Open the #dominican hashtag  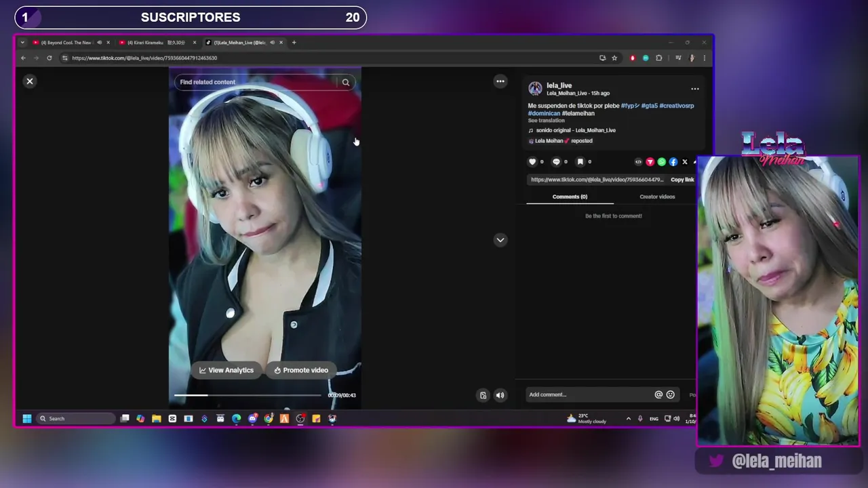click(544, 113)
